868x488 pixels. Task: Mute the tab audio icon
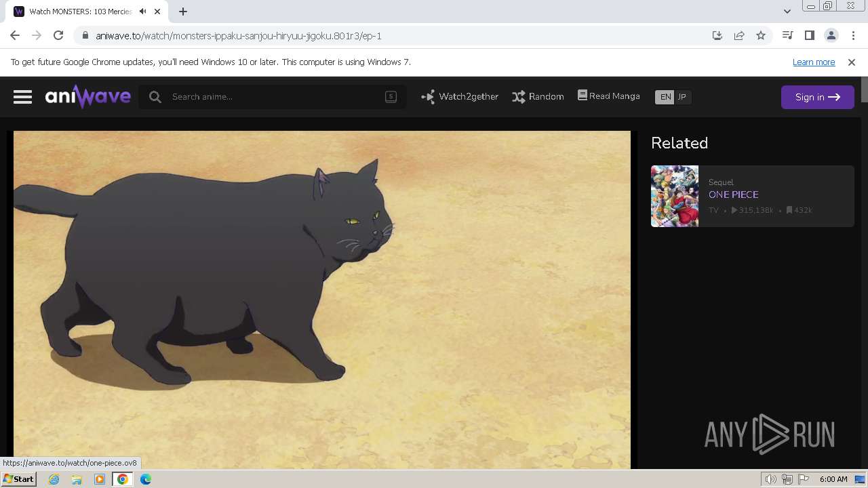click(x=142, y=12)
